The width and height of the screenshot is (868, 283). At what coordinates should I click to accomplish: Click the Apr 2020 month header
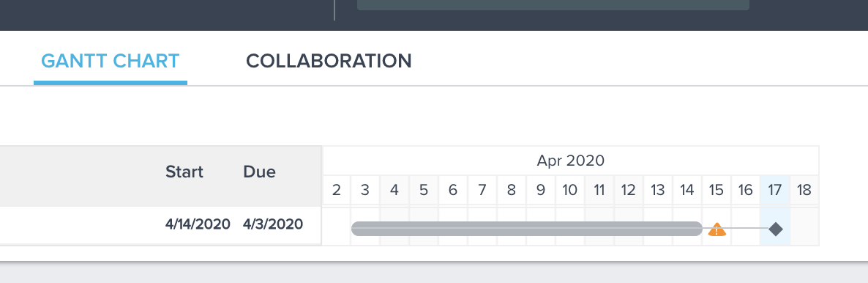point(571,161)
